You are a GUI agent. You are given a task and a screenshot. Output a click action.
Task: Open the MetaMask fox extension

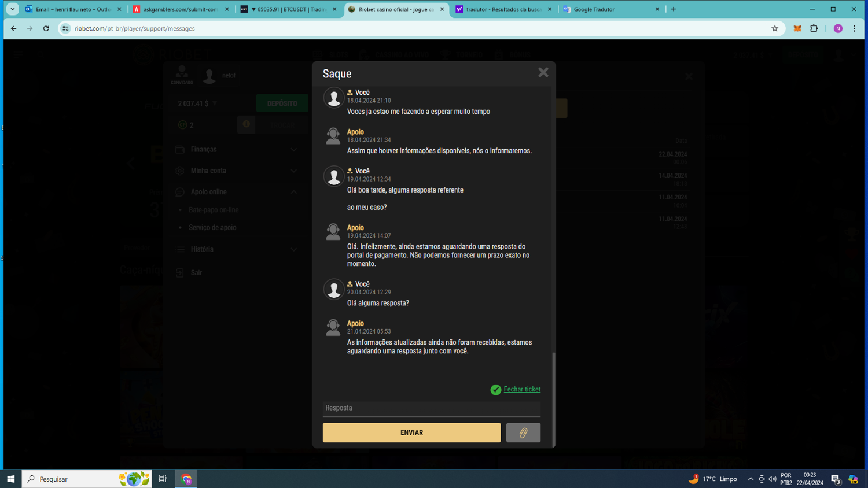pos(797,28)
